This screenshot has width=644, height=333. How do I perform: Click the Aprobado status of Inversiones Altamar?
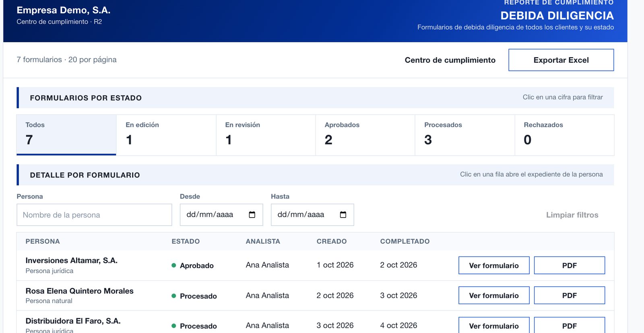[x=193, y=265]
